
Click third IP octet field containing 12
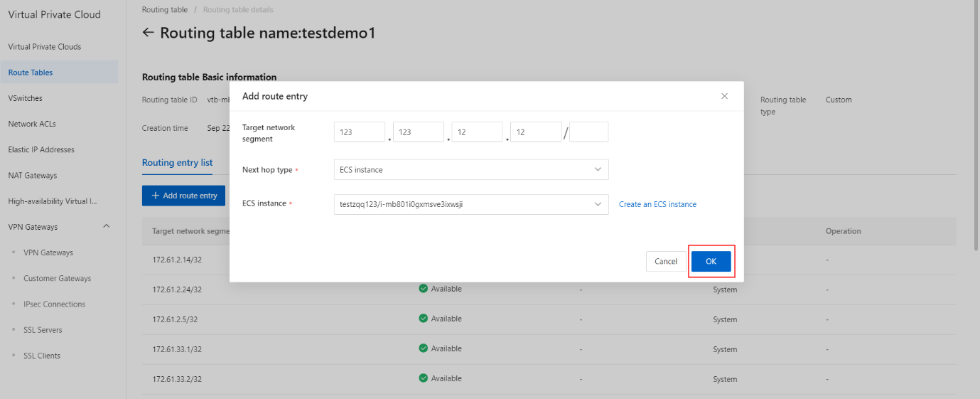[x=478, y=132]
